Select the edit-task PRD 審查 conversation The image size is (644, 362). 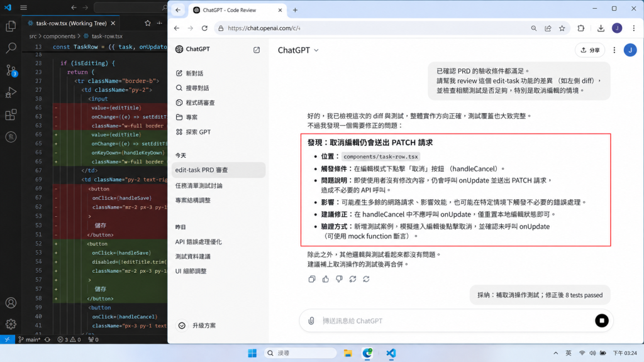pyautogui.click(x=218, y=170)
